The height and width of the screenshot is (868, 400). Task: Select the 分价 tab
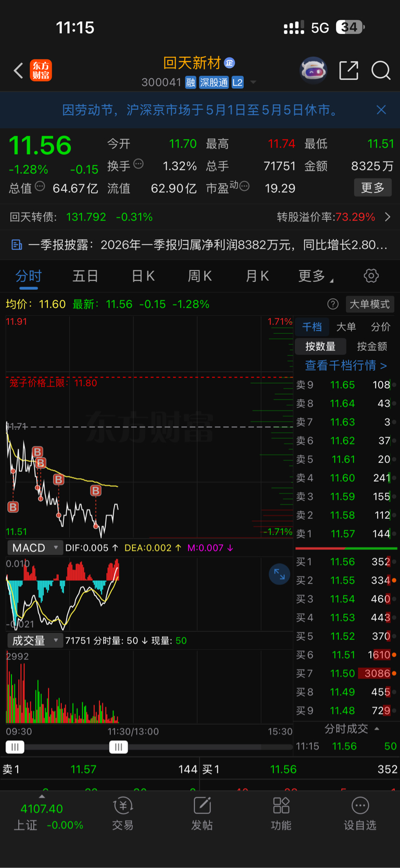coord(380,327)
